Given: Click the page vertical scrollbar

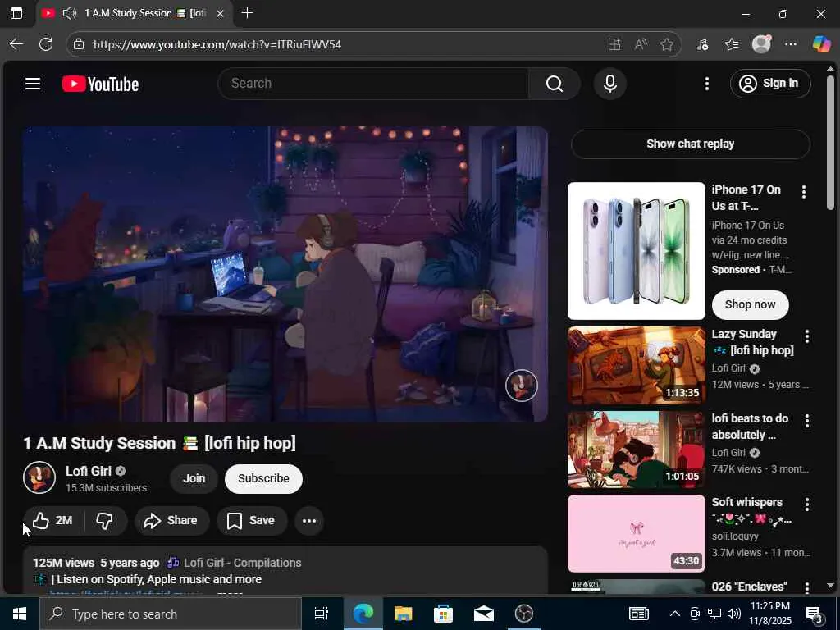Looking at the screenshot, I should (830, 142).
